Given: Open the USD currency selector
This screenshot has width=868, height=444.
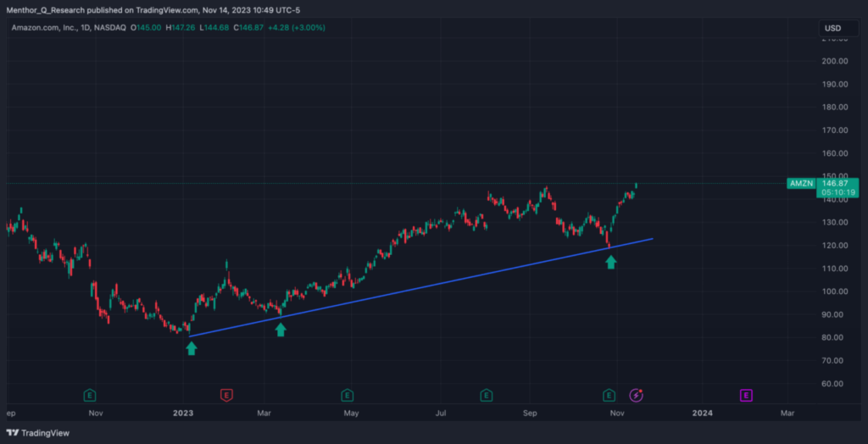Looking at the screenshot, I should [x=838, y=28].
